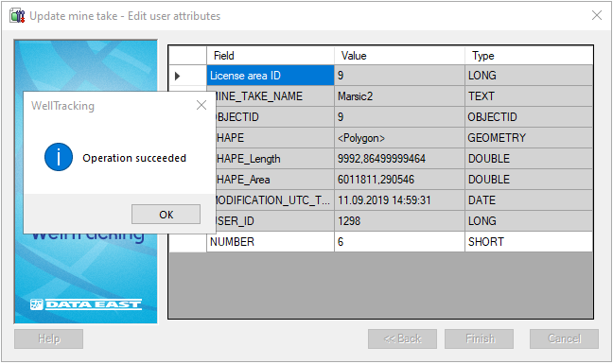The height and width of the screenshot is (364, 613).
Task: Click the Field column header
Action: (271, 56)
